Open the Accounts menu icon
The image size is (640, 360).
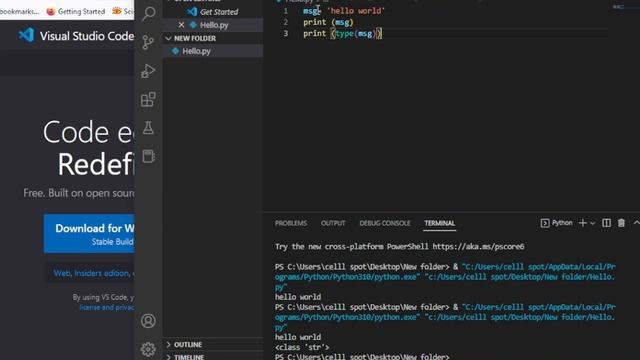tap(148, 321)
